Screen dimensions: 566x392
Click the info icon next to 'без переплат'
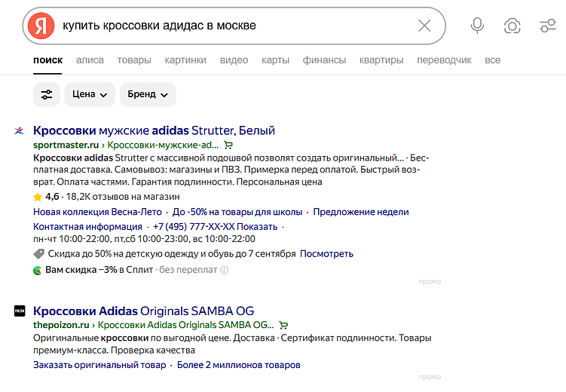(x=225, y=269)
